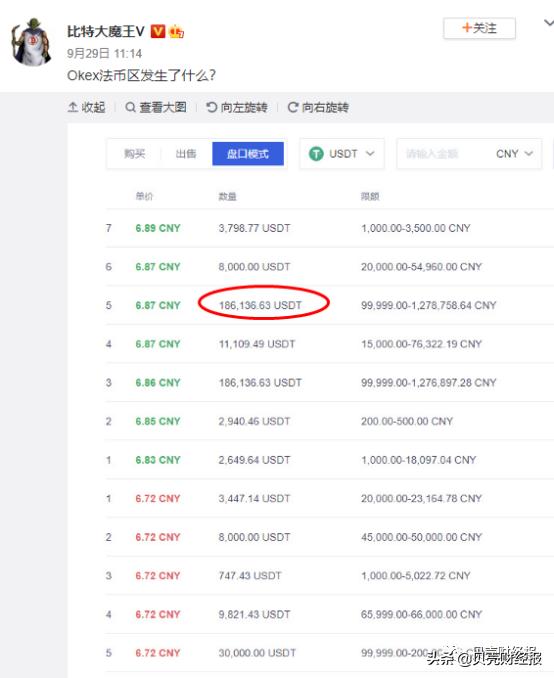Image resolution: width=554 pixels, height=678 pixels.
Task: Click limit 1,000.00-3,500.00 CNY
Action: [x=416, y=228]
